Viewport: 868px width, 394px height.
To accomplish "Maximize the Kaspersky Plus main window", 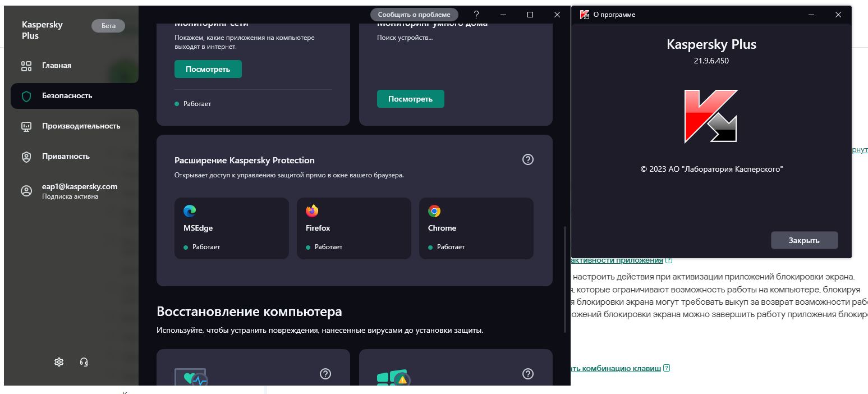I will [530, 15].
